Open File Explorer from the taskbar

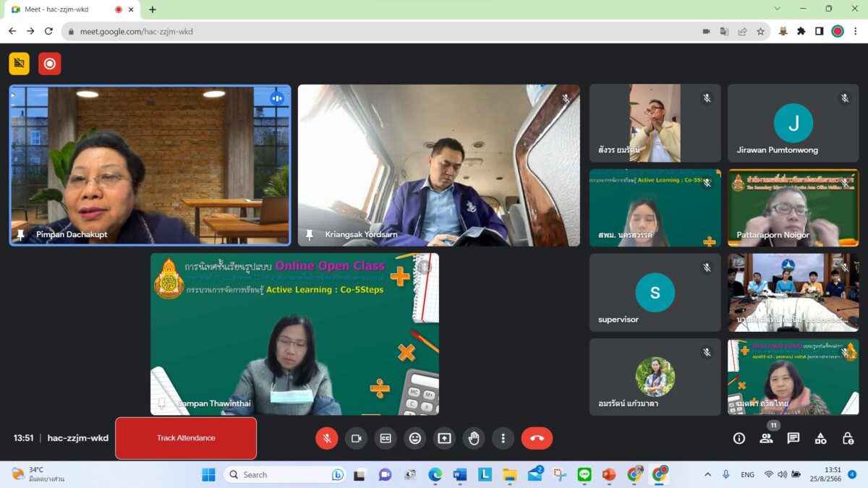(x=510, y=474)
